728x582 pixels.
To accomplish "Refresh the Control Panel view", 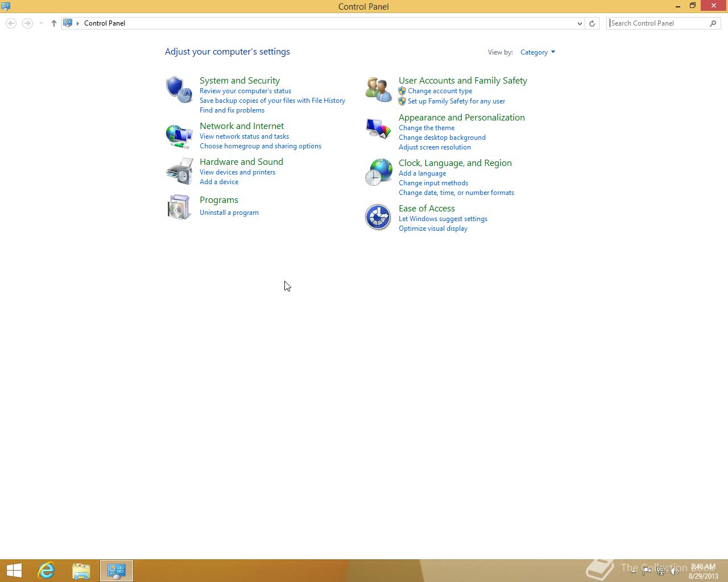I will (x=592, y=23).
